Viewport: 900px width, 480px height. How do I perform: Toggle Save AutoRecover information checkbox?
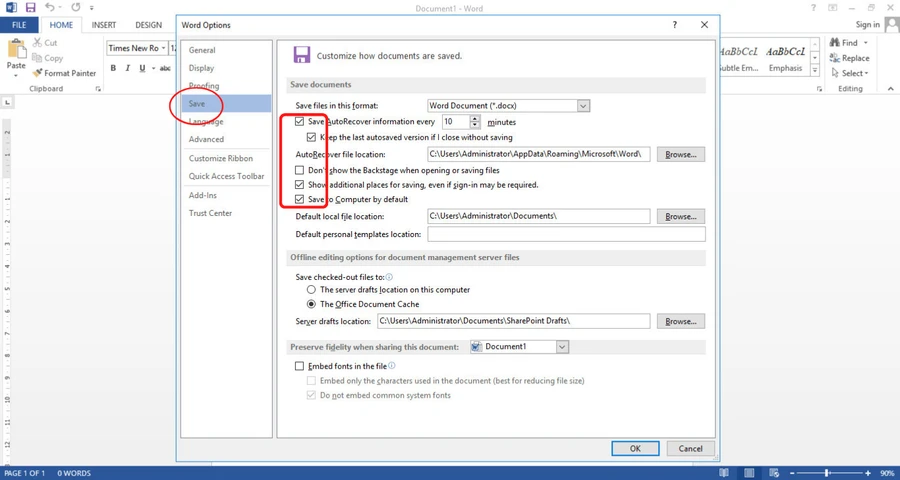(299, 122)
